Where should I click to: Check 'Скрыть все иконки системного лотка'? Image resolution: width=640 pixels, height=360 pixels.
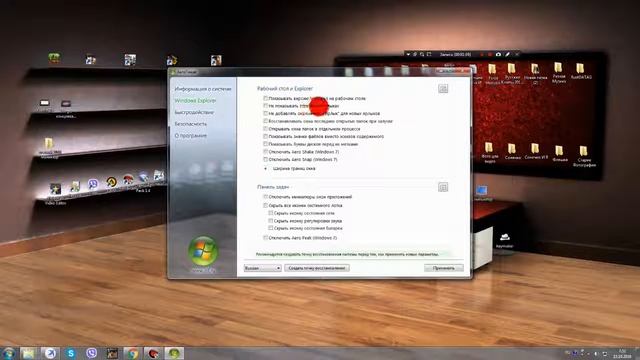pos(266,205)
